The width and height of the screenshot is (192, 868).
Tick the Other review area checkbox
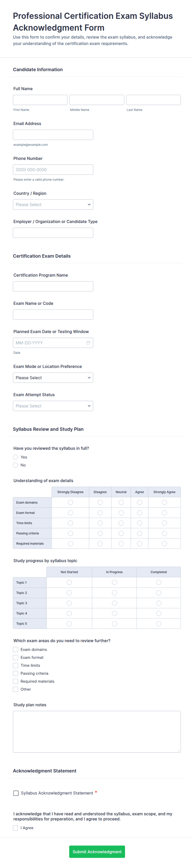pyautogui.click(x=15, y=689)
